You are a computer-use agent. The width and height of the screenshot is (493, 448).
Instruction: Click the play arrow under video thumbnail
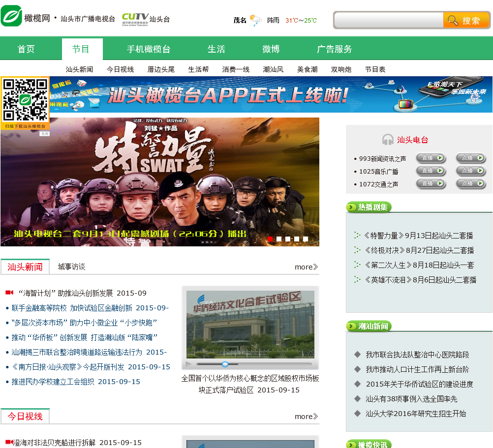click(188, 364)
